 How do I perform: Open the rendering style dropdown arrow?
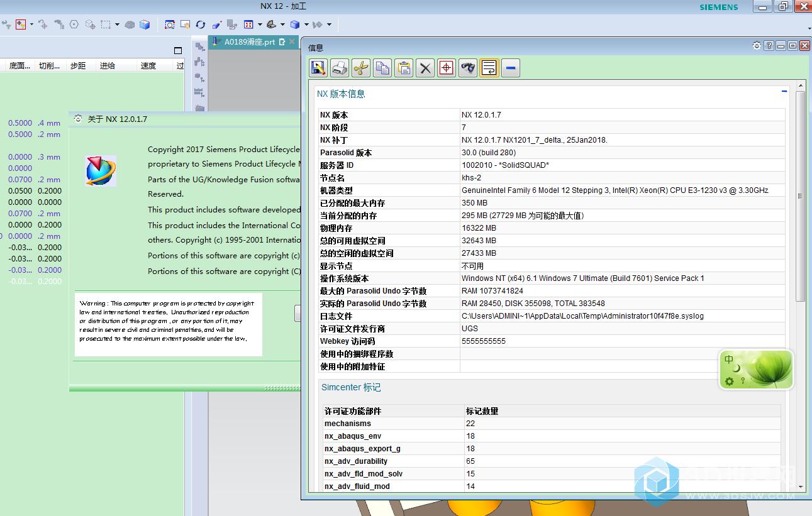coord(306,25)
